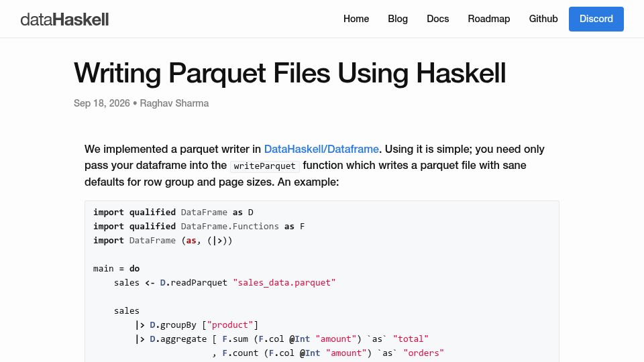Click the author name Raghav Sharma
Screen dimensions: 644x362
point(174,103)
